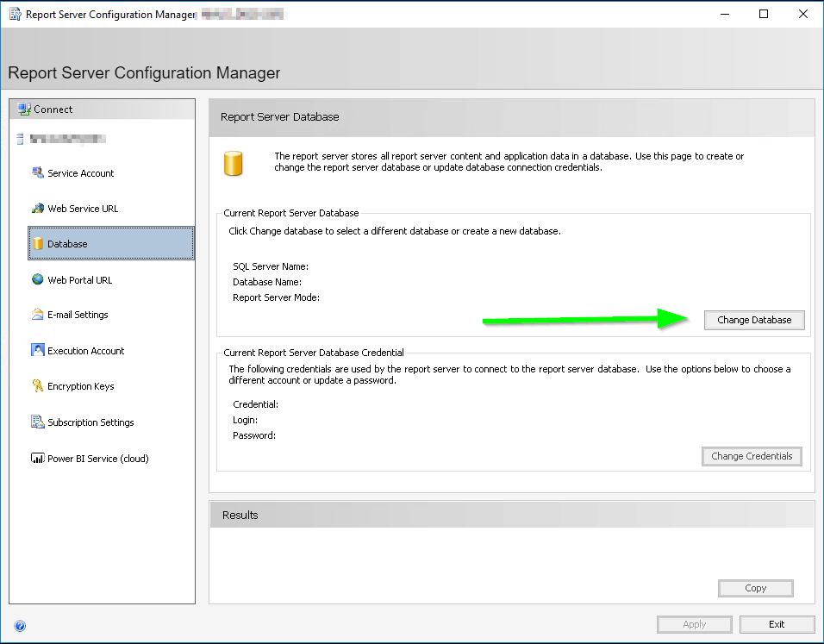Image resolution: width=824 pixels, height=644 pixels.
Task: Click the E-mail Settings envelope icon
Action: pyautogui.click(x=37, y=315)
